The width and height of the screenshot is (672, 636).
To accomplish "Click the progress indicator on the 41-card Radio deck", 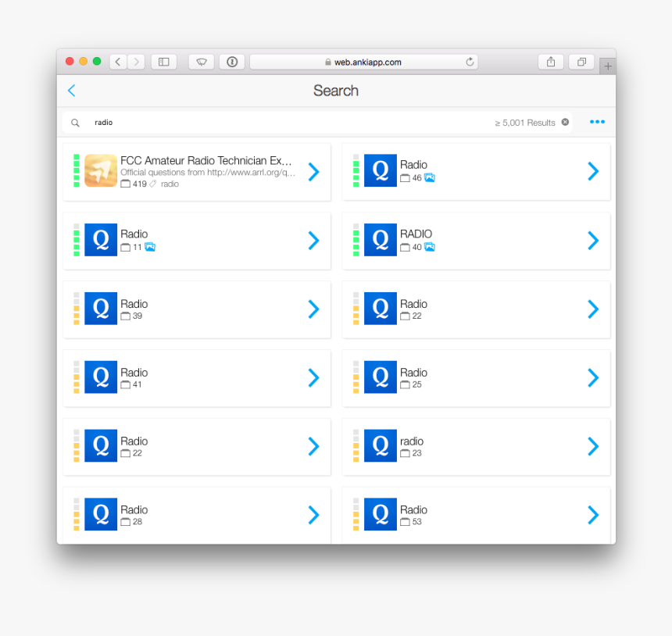I will (76, 378).
